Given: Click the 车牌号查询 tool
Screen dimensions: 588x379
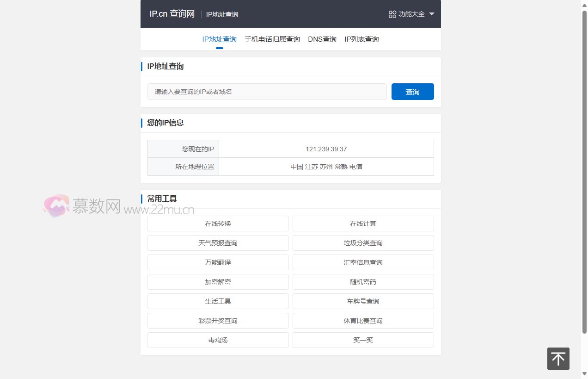Looking at the screenshot, I should pos(363,301).
